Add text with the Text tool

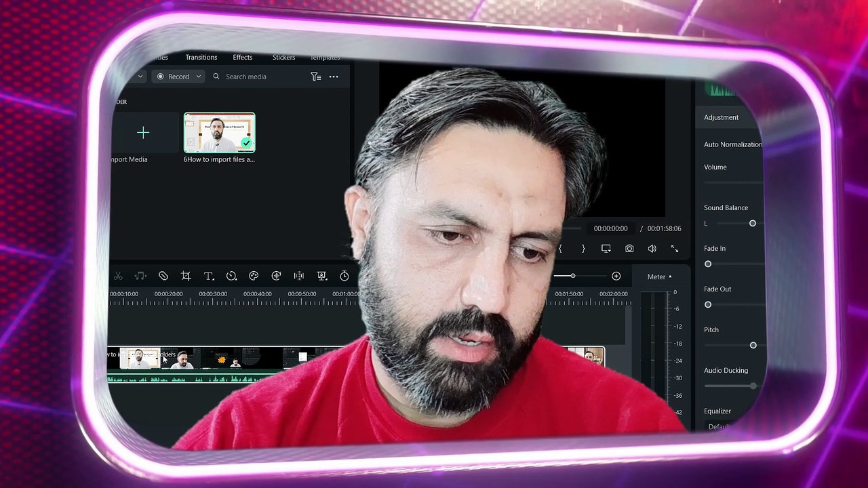[x=209, y=276]
